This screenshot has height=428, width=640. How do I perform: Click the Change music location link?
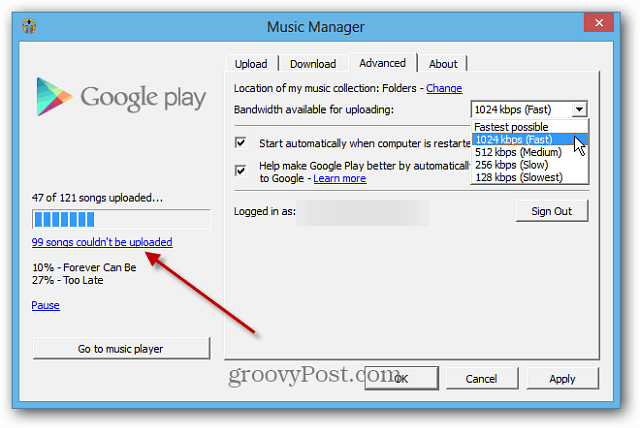click(x=444, y=88)
